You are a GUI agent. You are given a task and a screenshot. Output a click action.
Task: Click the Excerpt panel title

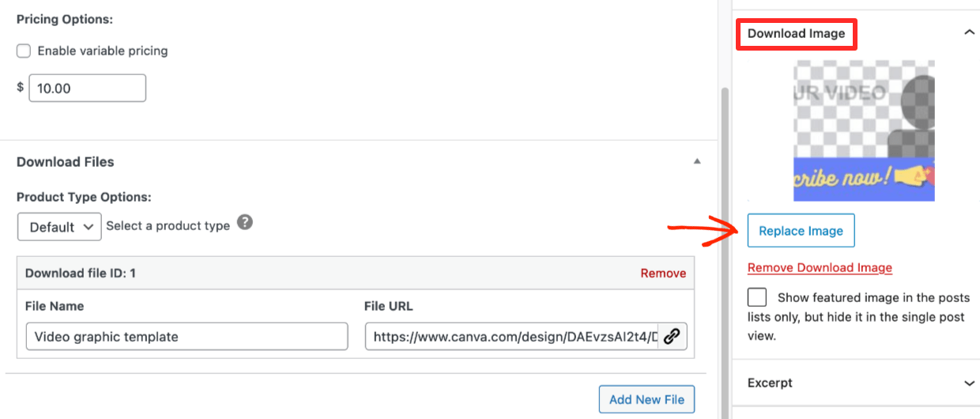(770, 383)
